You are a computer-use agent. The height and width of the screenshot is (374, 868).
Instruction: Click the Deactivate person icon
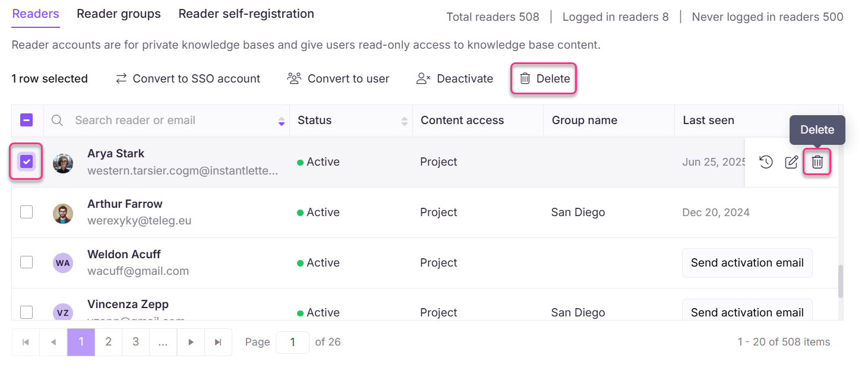pos(422,78)
